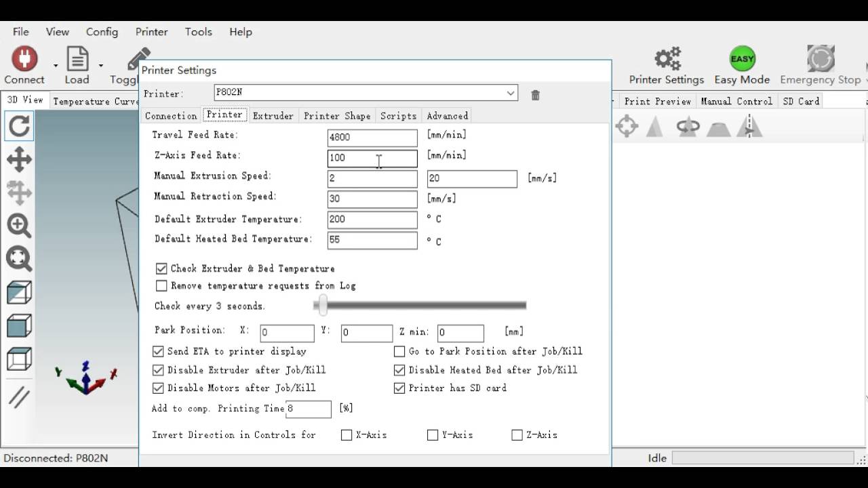The width and height of the screenshot is (868, 488).
Task: Switch to top view cube icon
Action: (x=19, y=359)
